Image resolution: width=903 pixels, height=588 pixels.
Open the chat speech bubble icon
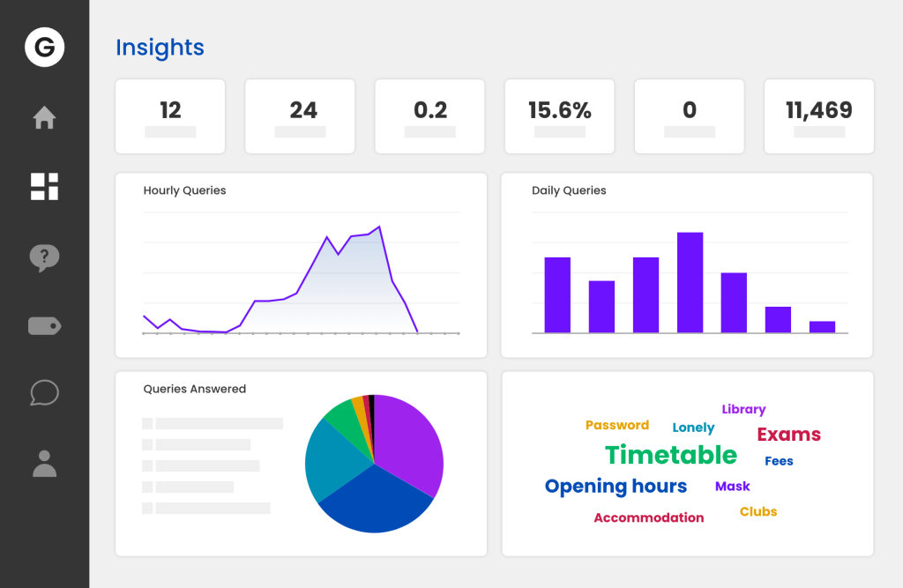44,393
